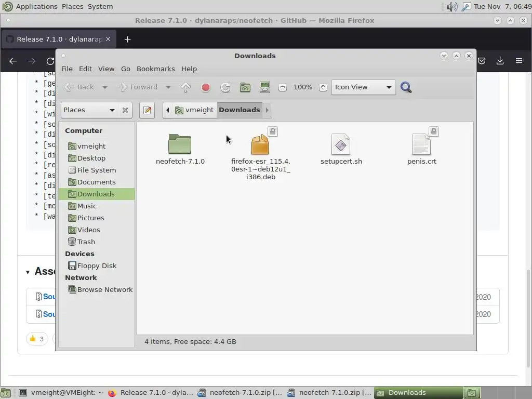This screenshot has height=399, width=532.
Task: Open the Places menu in top panel
Action: coord(73,6)
